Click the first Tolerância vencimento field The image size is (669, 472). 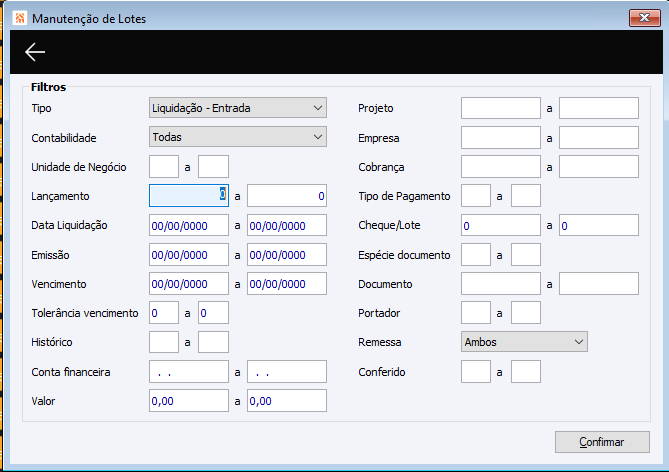[x=164, y=312]
